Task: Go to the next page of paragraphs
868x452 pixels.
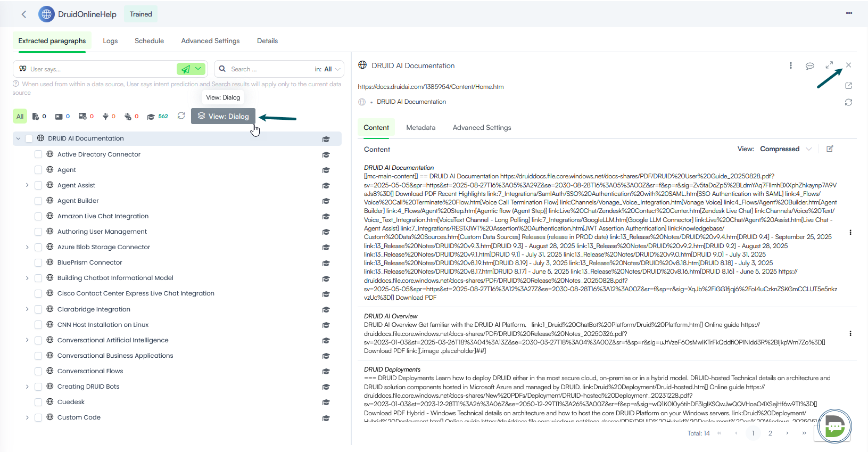Action: point(787,433)
